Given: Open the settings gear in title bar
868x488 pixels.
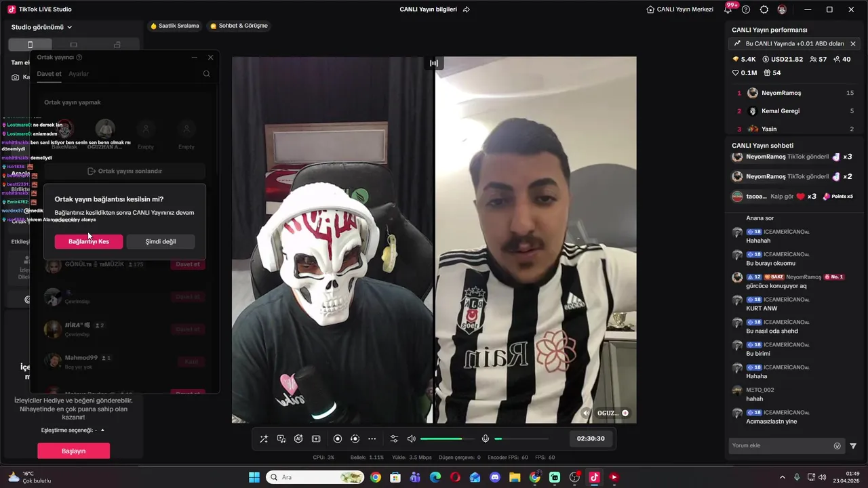Looking at the screenshot, I should pyautogui.click(x=764, y=9).
